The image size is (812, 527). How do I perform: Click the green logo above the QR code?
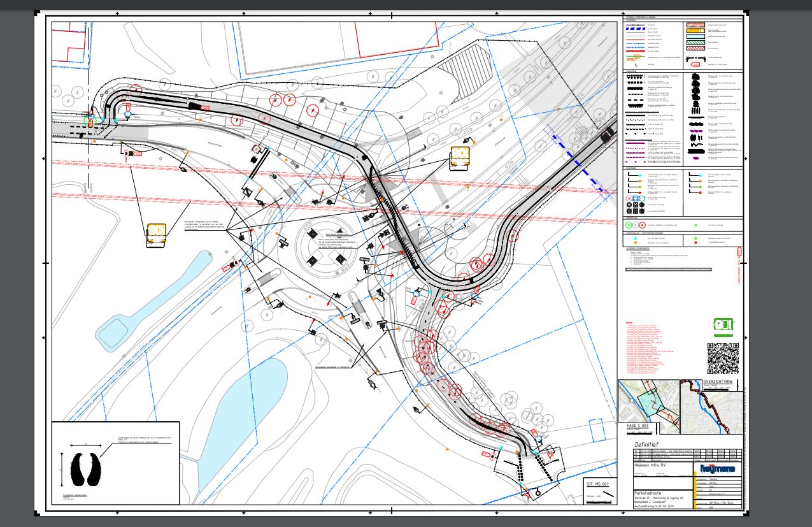pyautogui.click(x=723, y=326)
